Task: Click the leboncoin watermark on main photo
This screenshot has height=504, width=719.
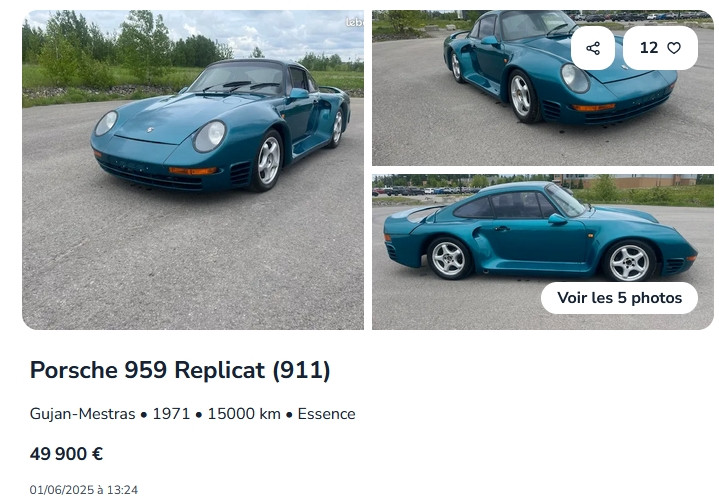Action: coord(354,22)
